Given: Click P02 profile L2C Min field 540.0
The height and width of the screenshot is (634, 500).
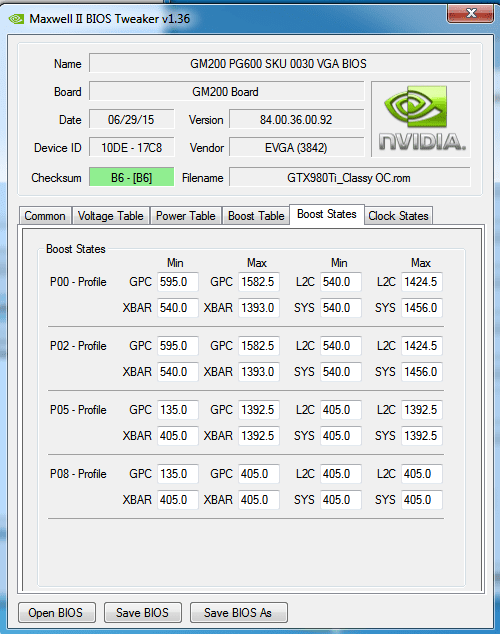Looking at the screenshot, I should [x=341, y=346].
